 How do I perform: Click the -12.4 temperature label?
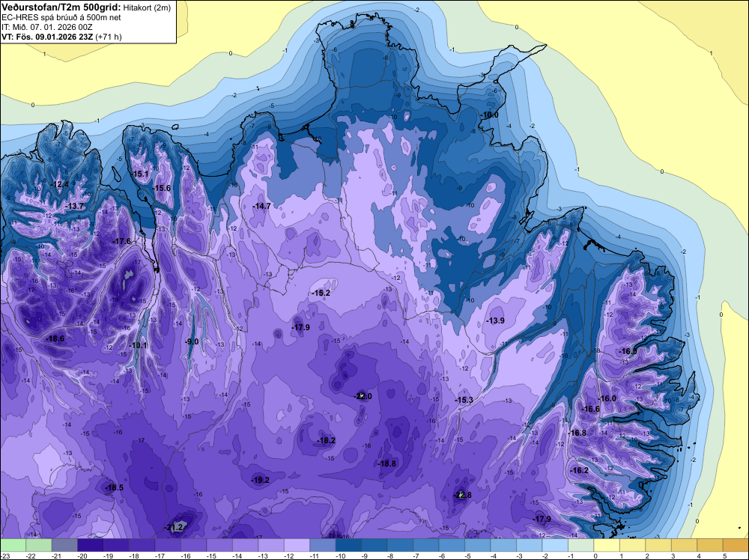[60, 184]
